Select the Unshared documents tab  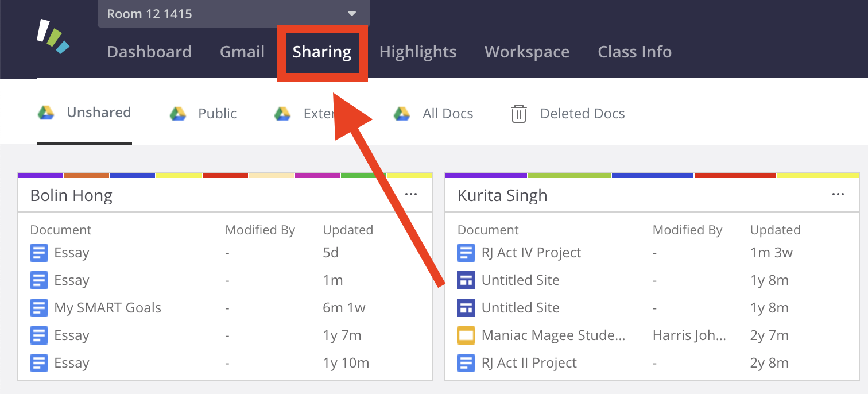coord(84,113)
